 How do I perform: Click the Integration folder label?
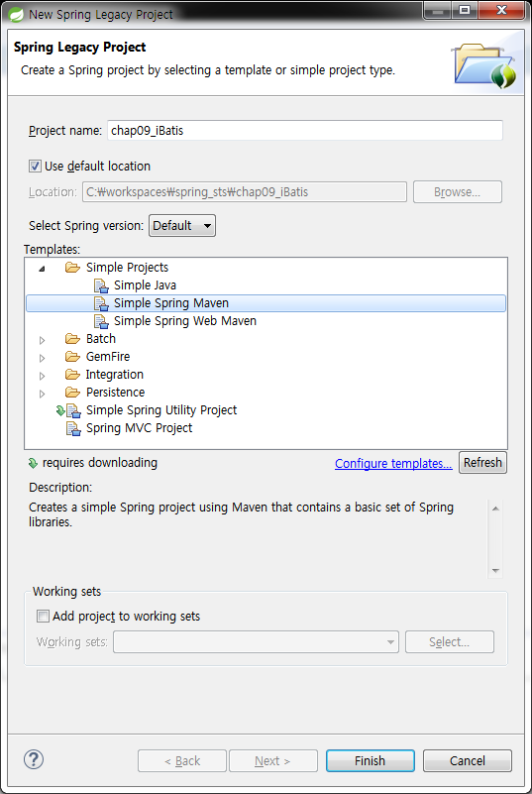114,375
